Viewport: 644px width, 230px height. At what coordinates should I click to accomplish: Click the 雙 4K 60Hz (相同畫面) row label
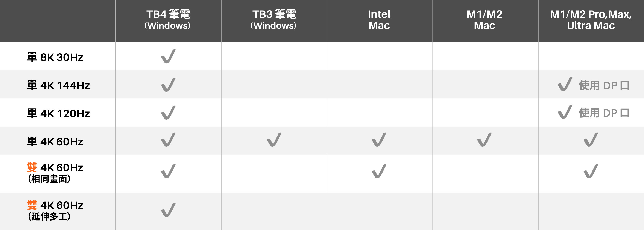click(x=55, y=173)
